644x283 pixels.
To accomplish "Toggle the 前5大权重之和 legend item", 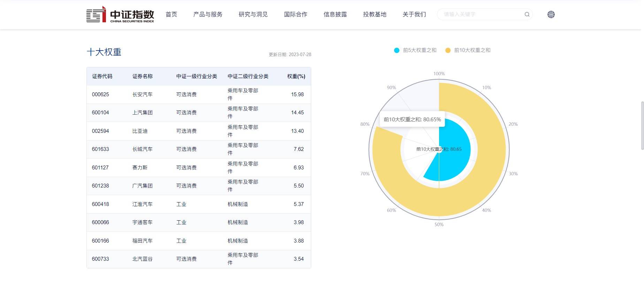I will coord(415,50).
